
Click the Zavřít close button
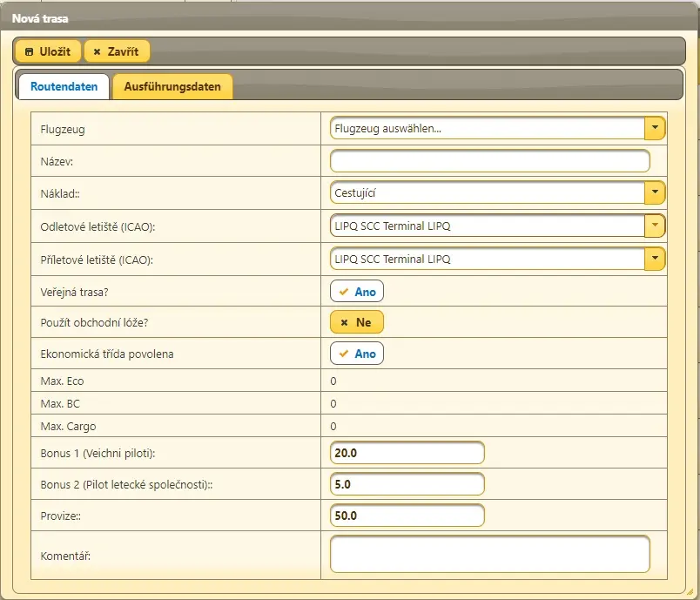(117, 51)
